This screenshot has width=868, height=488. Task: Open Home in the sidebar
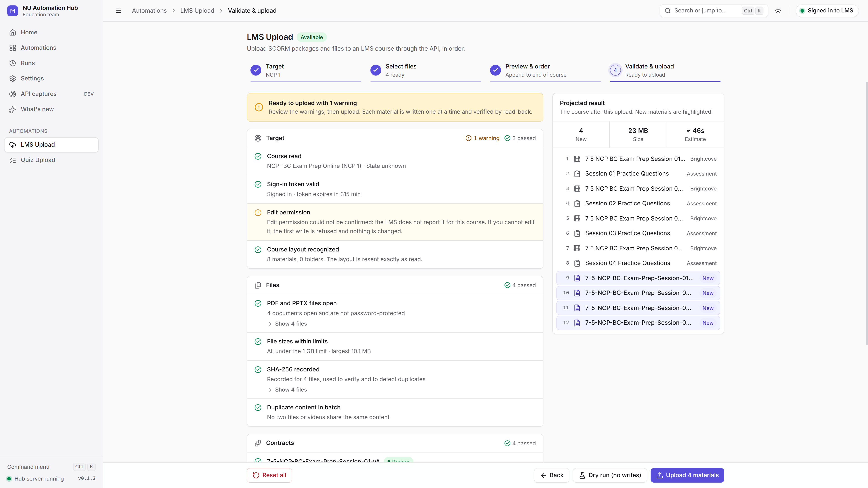click(x=51, y=32)
